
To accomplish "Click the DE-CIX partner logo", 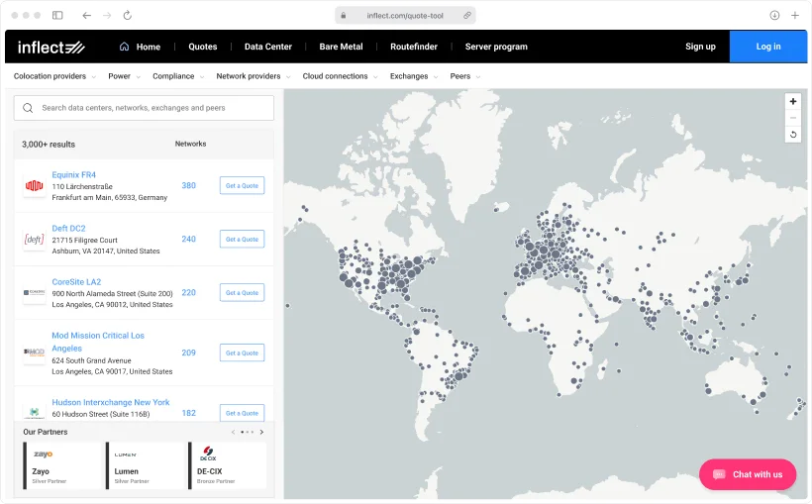I will click(208, 454).
